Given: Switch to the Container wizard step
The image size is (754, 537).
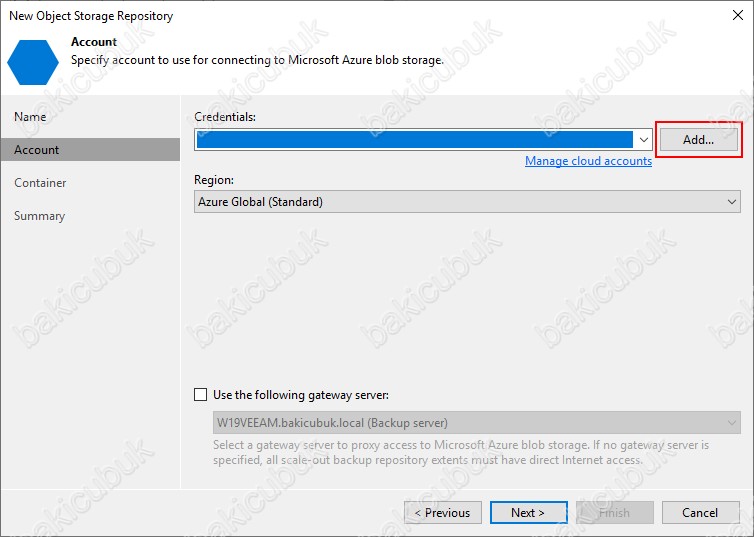Looking at the screenshot, I should coord(40,183).
